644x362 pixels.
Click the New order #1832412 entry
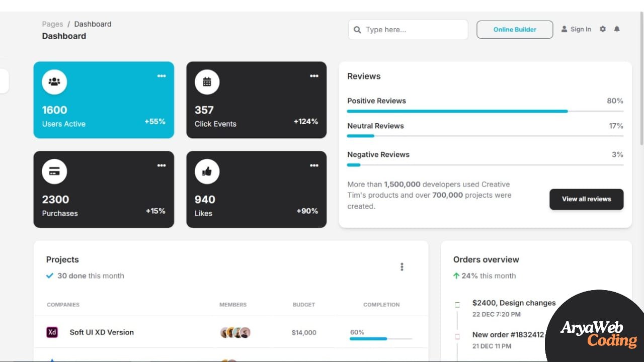508,334
